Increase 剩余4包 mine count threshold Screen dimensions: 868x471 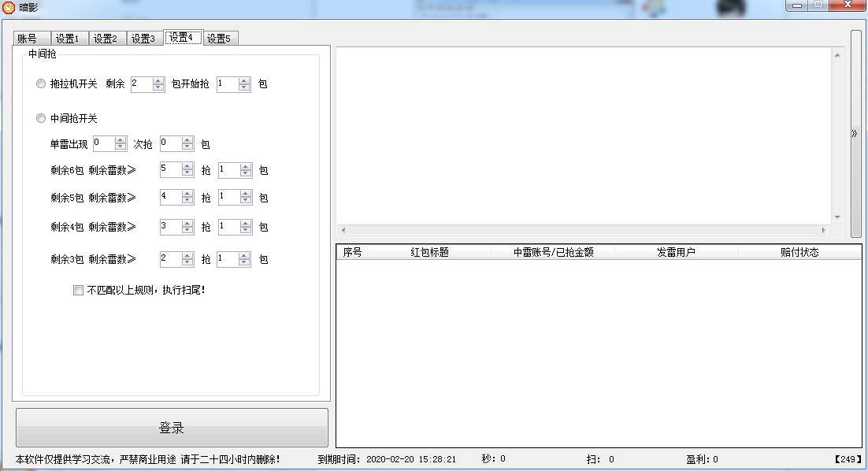tap(187, 223)
